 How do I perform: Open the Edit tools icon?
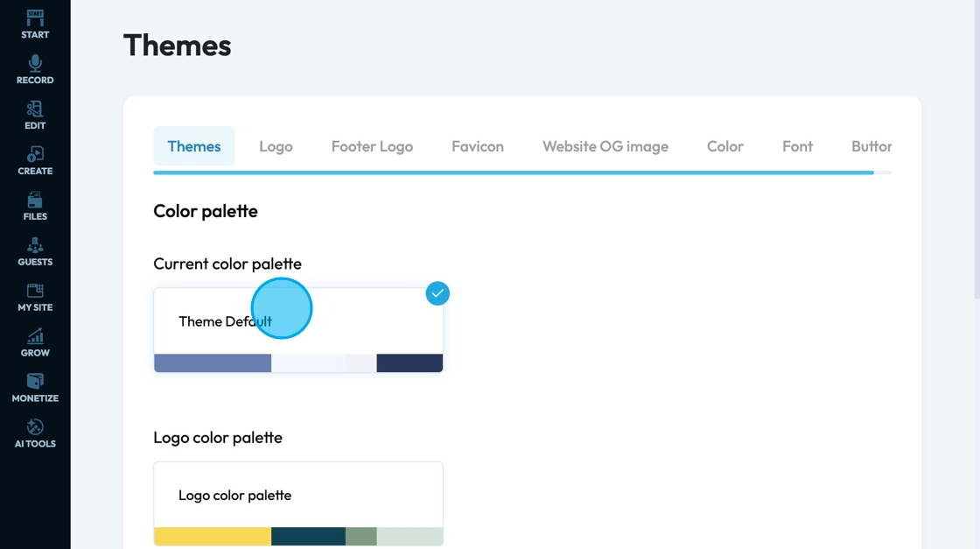coord(35,109)
